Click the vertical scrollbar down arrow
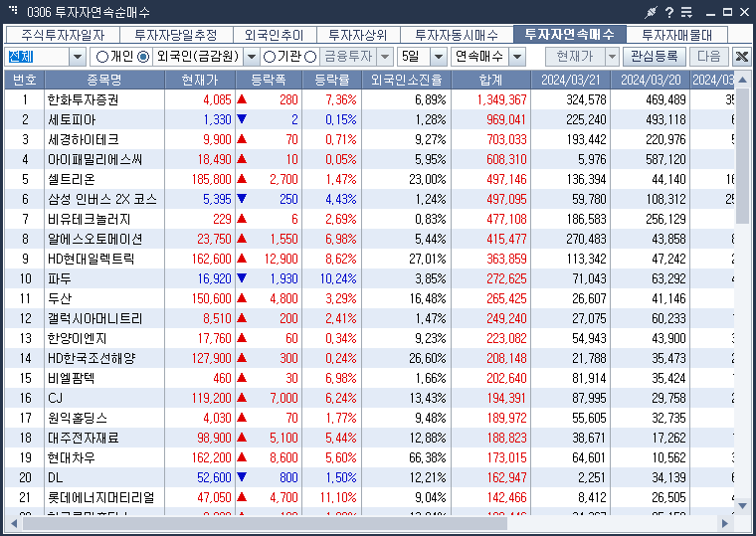 tap(742, 505)
